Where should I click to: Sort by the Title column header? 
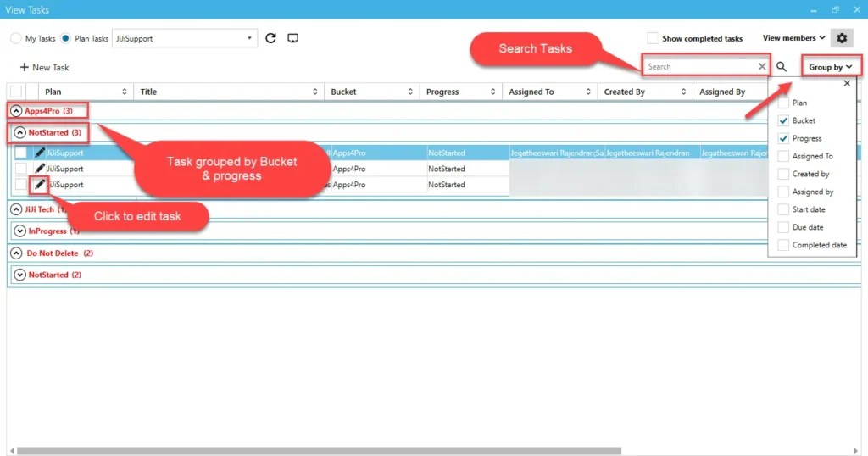[229, 92]
